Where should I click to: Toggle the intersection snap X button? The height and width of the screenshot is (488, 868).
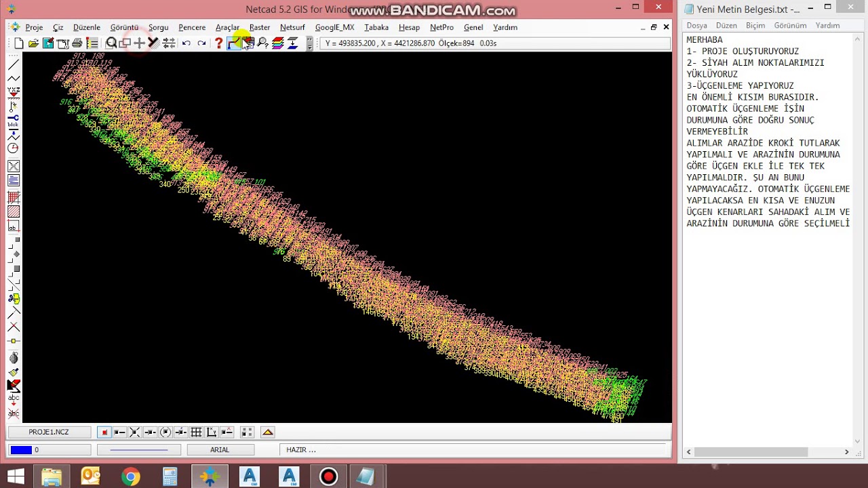tap(134, 432)
